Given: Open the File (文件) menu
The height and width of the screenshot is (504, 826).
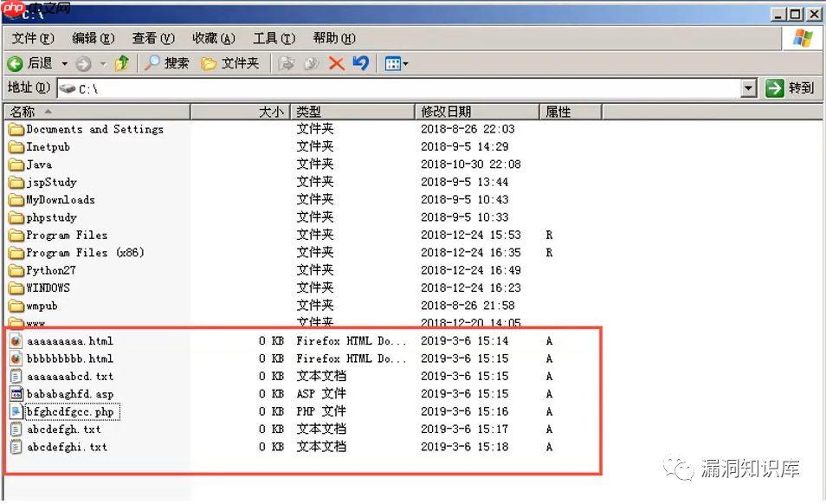Looking at the screenshot, I should click(33, 38).
